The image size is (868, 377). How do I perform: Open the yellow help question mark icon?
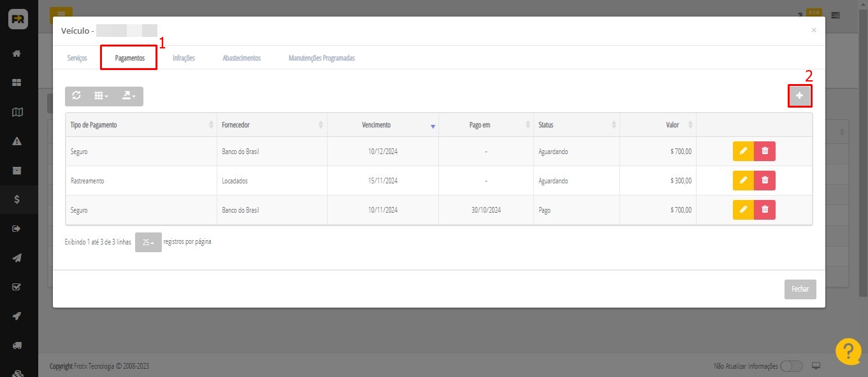pyautogui.click(x=848, y=352)
